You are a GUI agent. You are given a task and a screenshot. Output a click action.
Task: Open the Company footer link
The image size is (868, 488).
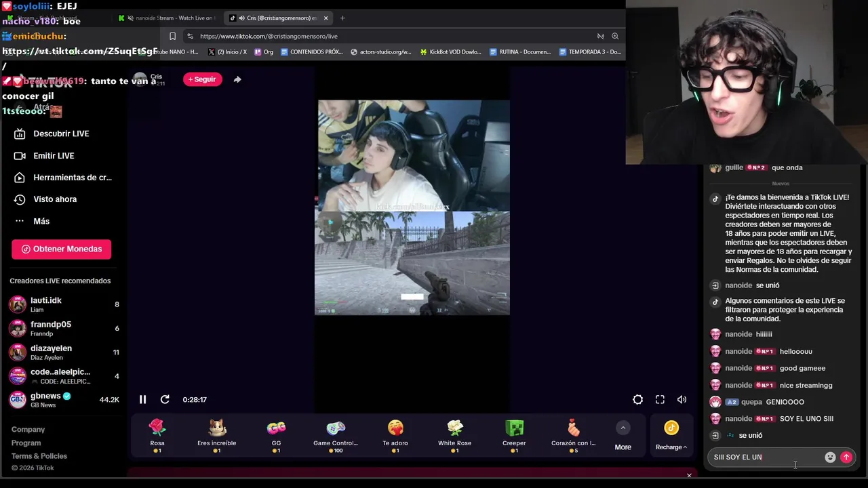pos(28,429)
